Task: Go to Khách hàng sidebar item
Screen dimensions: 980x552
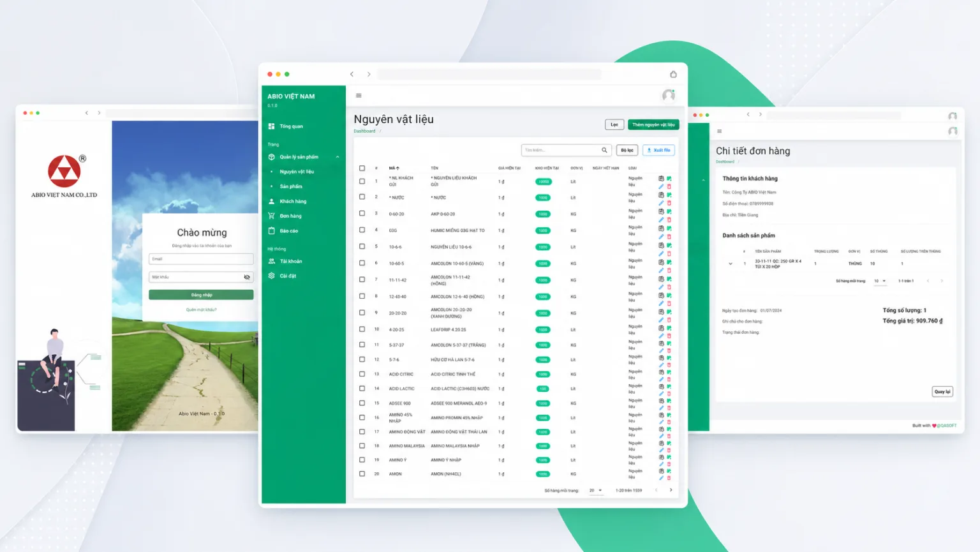Action: pos(287,201)
